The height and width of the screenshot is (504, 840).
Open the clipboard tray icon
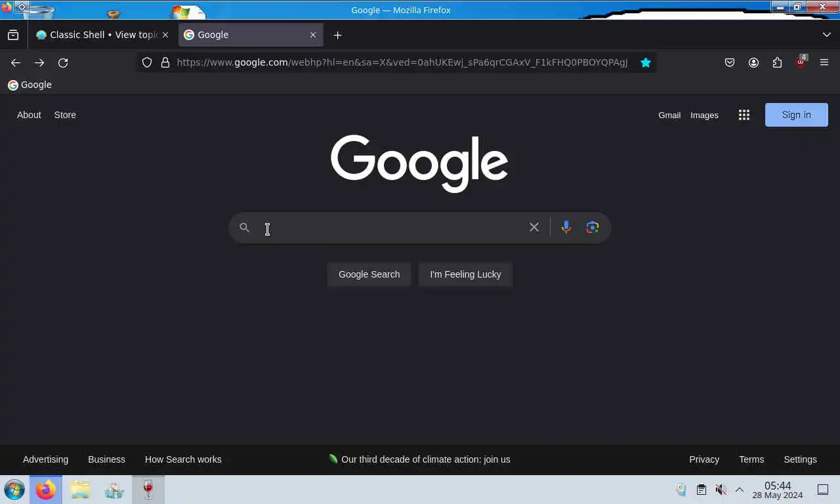click(701, 490)
